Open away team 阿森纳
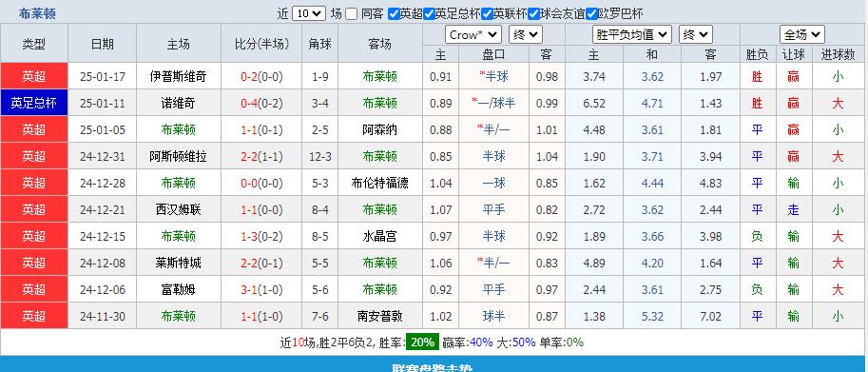The width and height of the screenshot is (868, 372). pos(379,129)
